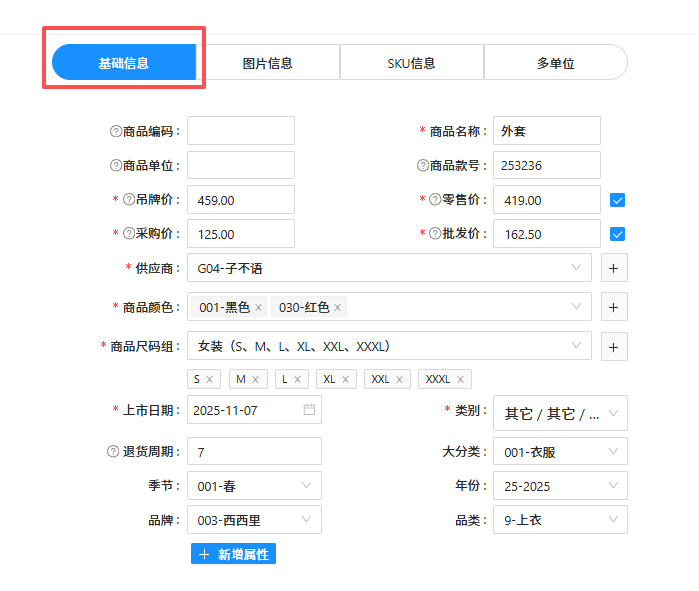The image size is (699, 591).
Task: Click the help icon beside 商品单位
Action: click(x=116, y=165)
